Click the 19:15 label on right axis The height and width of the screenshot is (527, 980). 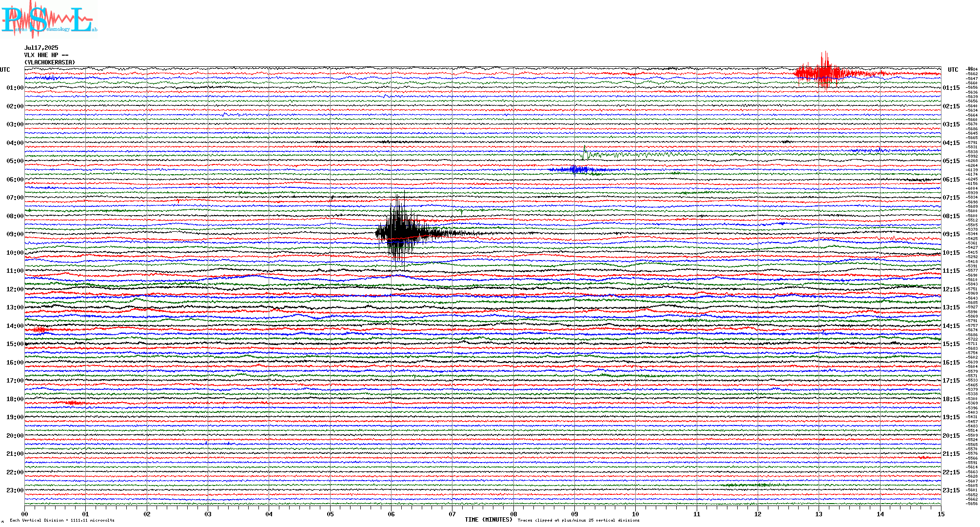tap(951, 417)
